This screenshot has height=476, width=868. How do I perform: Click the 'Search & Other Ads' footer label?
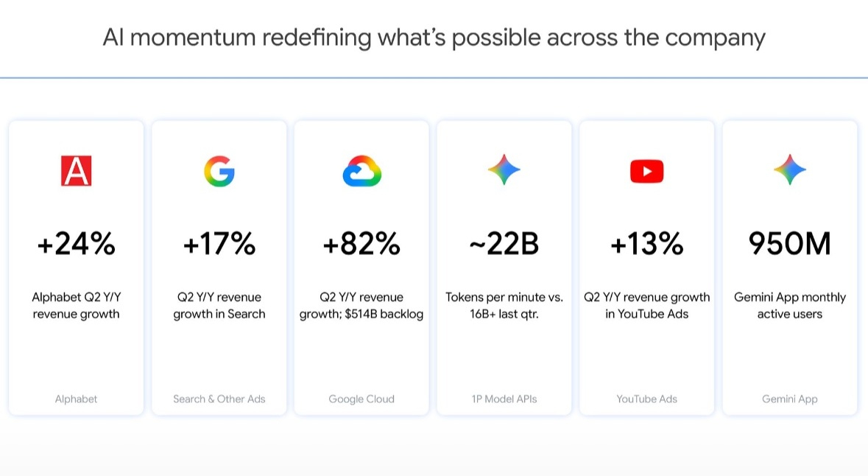219,399
